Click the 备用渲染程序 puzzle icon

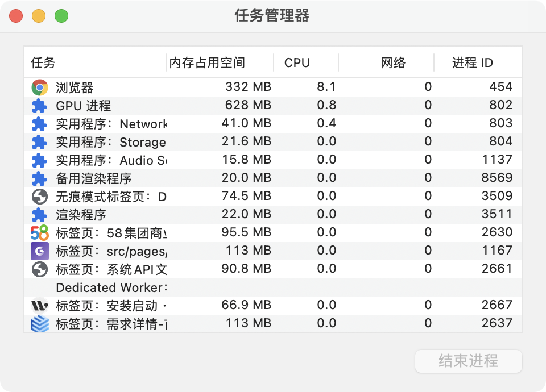pyautogui.click(x=39, y=178)
